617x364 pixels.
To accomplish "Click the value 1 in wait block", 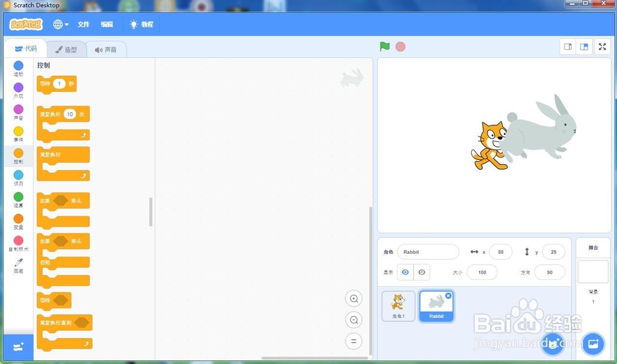I will tap(59, 83).
